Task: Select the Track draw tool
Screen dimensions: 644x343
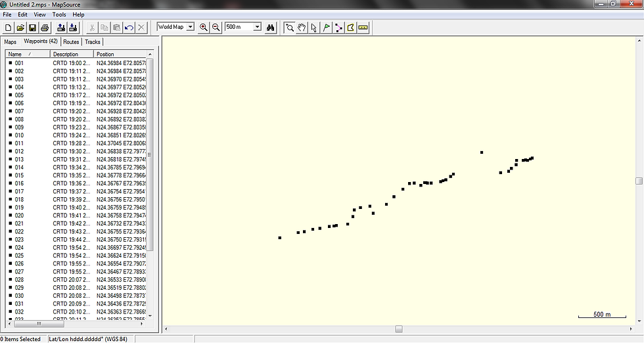Action: click(x=351, y=28)
